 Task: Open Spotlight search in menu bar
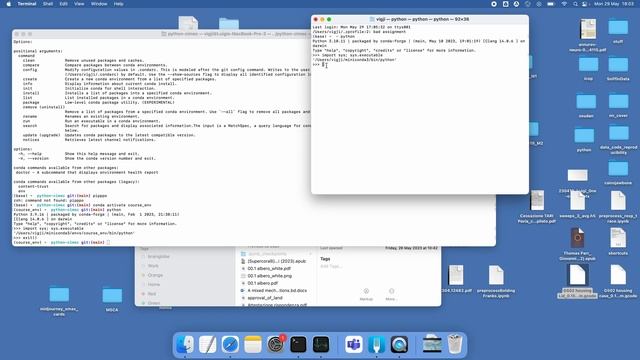[575, 4]
